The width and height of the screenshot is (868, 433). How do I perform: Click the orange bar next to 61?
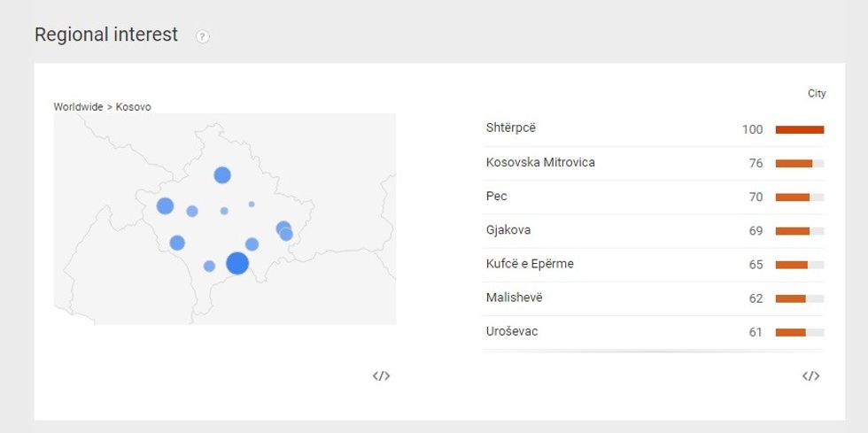click(790, 332)
